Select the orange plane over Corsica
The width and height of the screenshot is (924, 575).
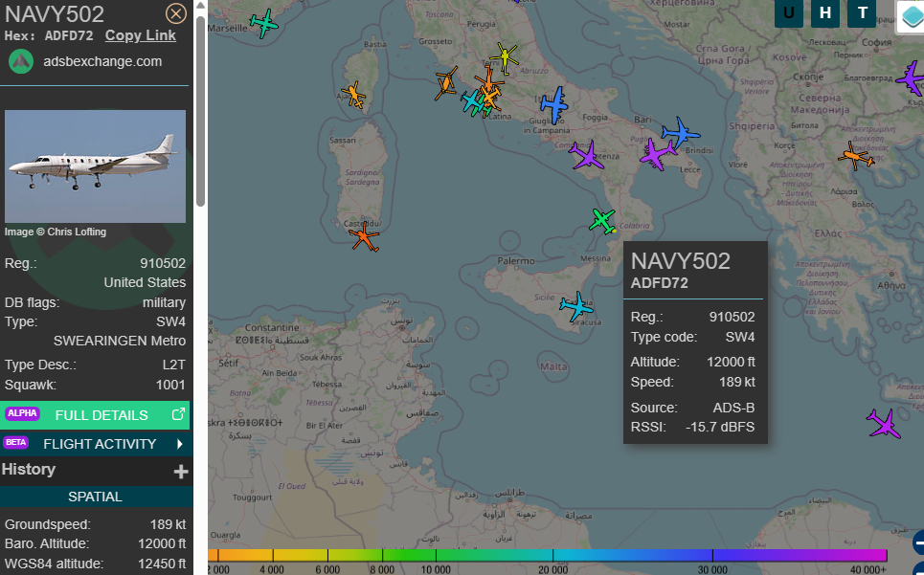pyautogui.click(x=353, y=96)
